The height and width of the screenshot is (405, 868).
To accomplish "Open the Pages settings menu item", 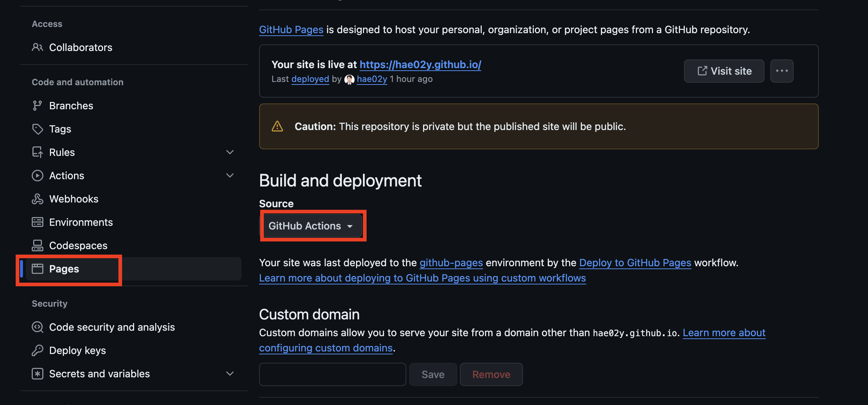I will (64, 269).
